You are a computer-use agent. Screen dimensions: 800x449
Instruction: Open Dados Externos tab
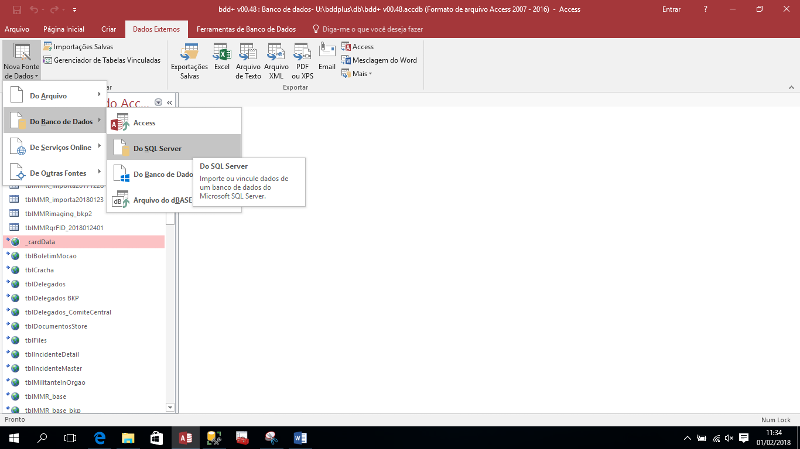156,29
